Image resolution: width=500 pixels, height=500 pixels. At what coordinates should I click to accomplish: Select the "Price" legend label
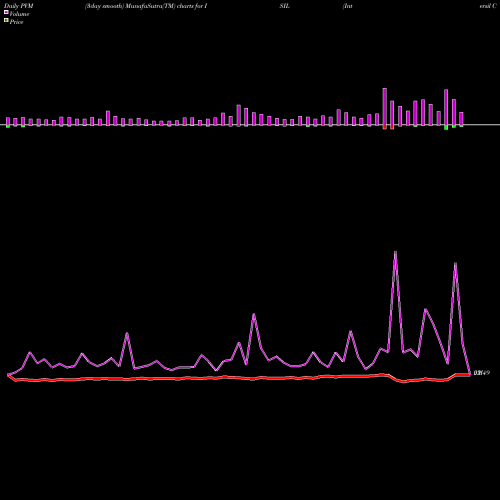pos(16,22)
